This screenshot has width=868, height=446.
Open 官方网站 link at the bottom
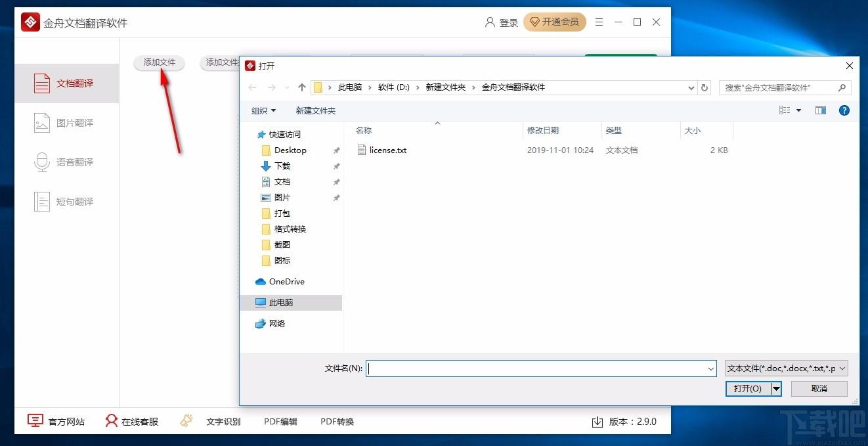click(x=56, y=422)
